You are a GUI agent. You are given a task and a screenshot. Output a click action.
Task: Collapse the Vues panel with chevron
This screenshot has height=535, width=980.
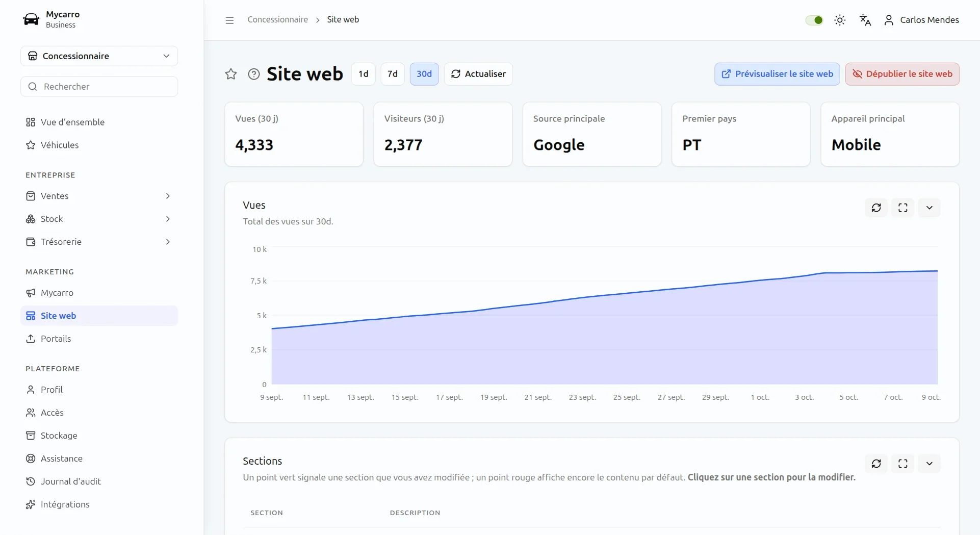click(930, 208)
